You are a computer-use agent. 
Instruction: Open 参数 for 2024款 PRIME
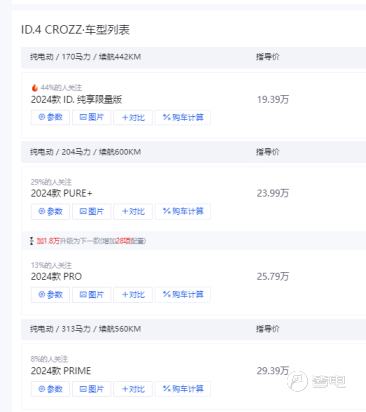(50, 389)
